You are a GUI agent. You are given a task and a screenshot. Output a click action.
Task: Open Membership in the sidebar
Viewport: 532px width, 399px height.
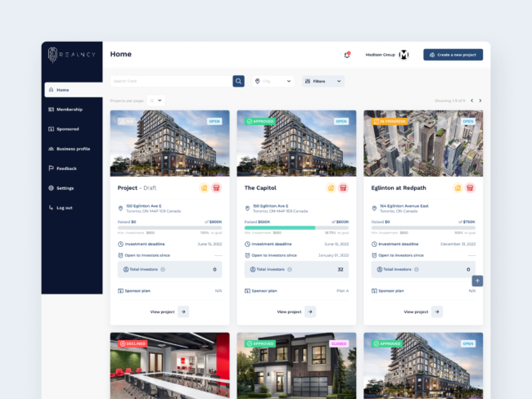70,109
